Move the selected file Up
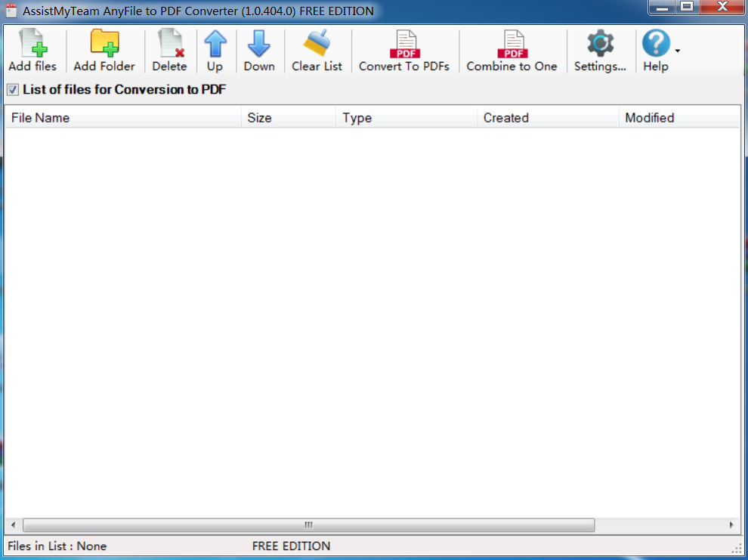This screenshot has width=748, height=560. 215,51
